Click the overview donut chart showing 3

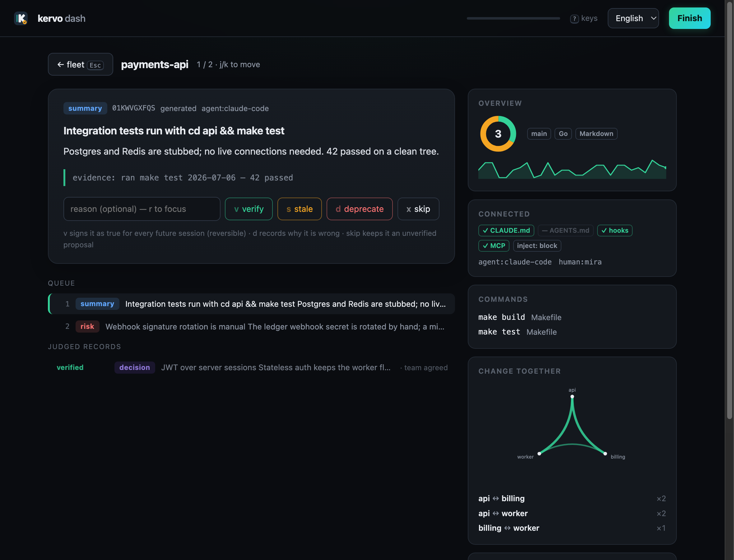coord(498,134)
